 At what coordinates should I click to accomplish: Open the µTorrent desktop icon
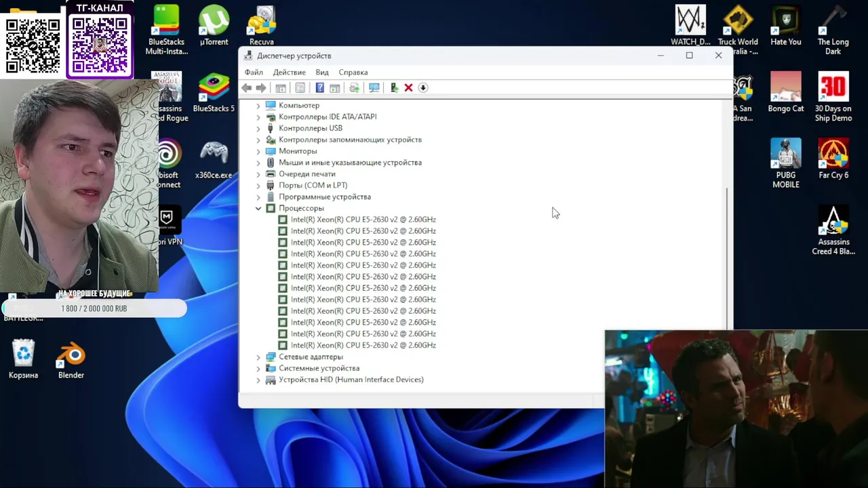tap(214, 26)
